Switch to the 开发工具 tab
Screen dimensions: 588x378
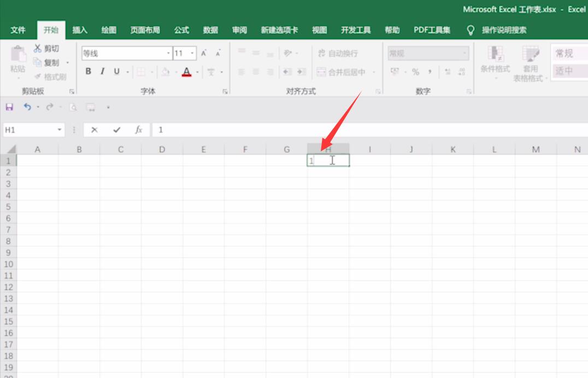point(356,30)
